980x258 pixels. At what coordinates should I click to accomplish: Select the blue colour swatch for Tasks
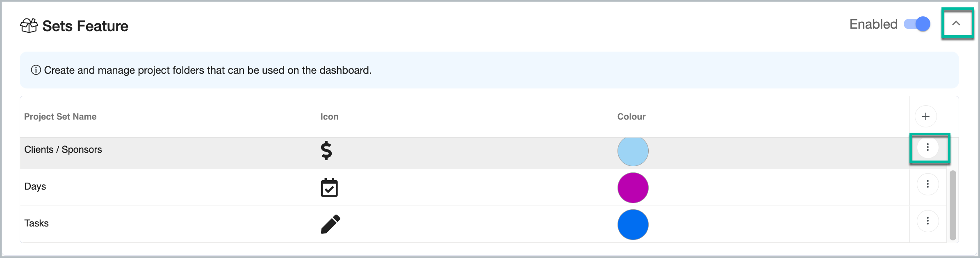pos(633,224)
